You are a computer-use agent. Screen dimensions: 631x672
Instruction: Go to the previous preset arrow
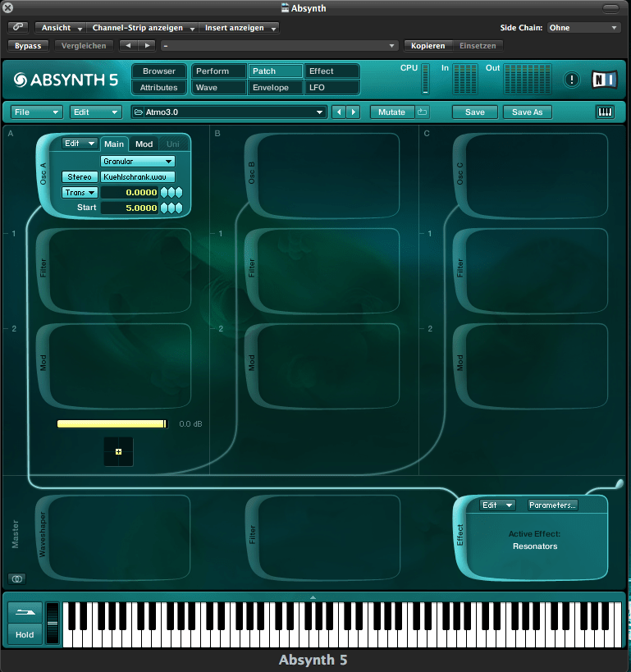(339, 112)
